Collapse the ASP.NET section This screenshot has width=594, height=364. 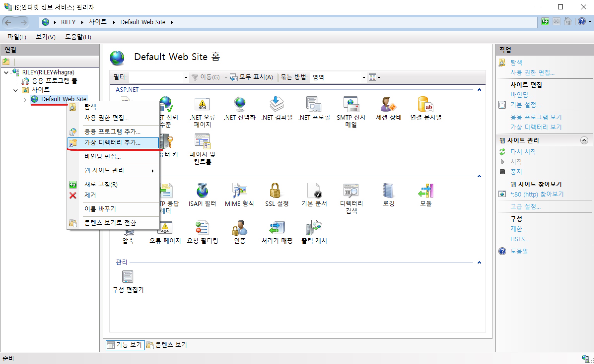click(x=479, y=90)
